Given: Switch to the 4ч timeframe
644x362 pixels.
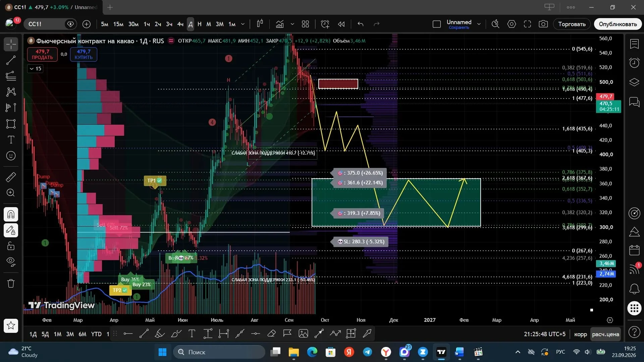Looking at the screenshot, I should pos(180,24).
